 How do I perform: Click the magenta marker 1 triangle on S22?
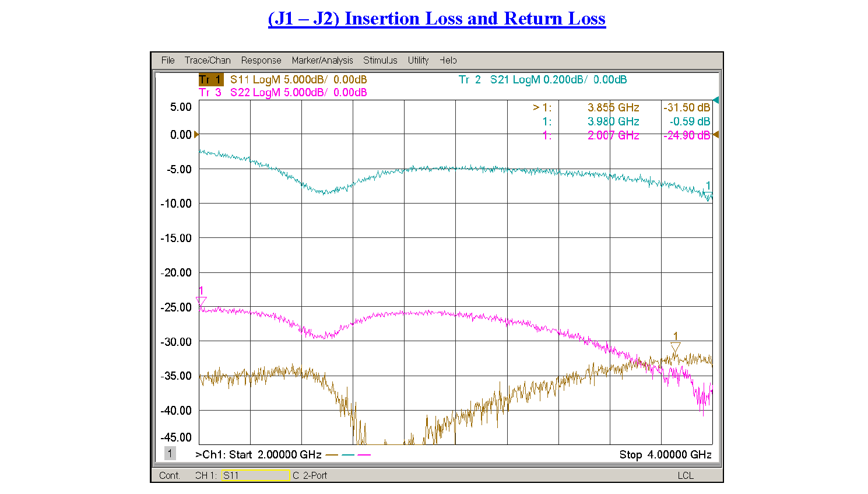point(201,301)
